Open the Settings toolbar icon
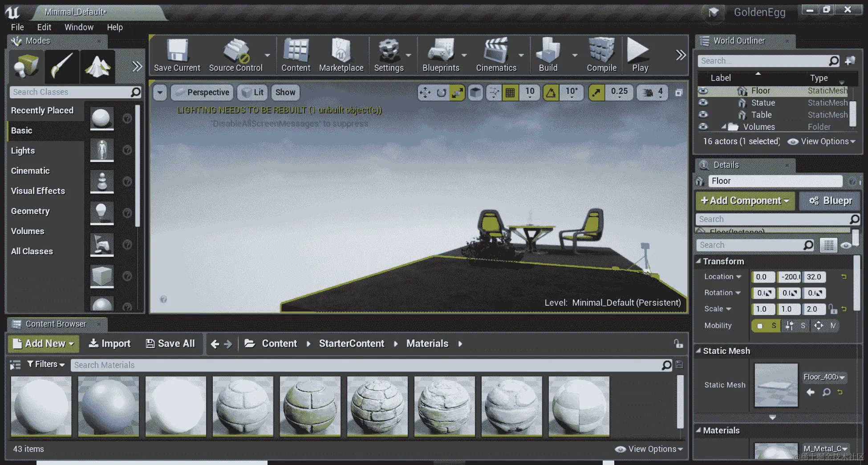Image resolution: width=868 pixels, height=465 pixels. (389, 55)
